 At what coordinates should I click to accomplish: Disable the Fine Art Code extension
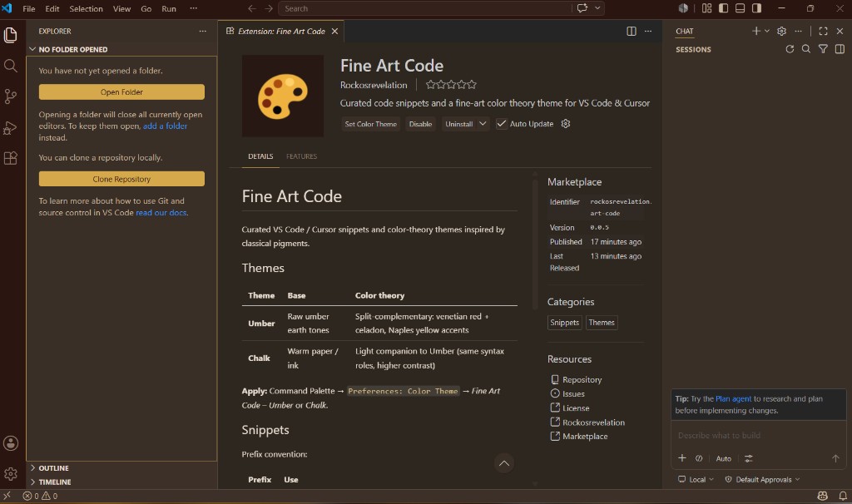point(420,124)
